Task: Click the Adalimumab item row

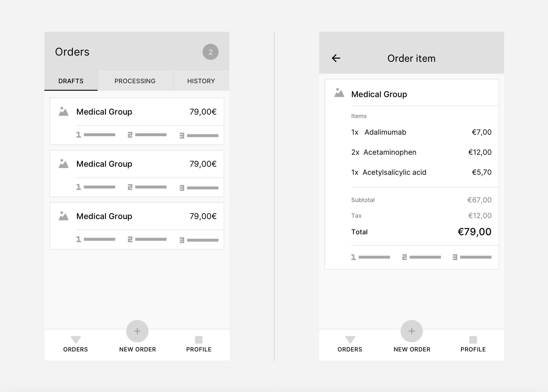Action: pyautogui.click(x=421, y=132)
